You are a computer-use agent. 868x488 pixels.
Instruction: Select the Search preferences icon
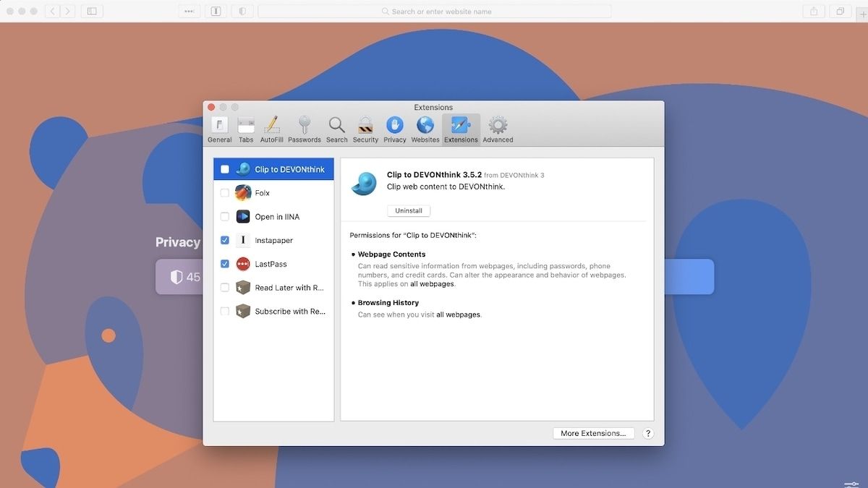click(x=336, y=128)
